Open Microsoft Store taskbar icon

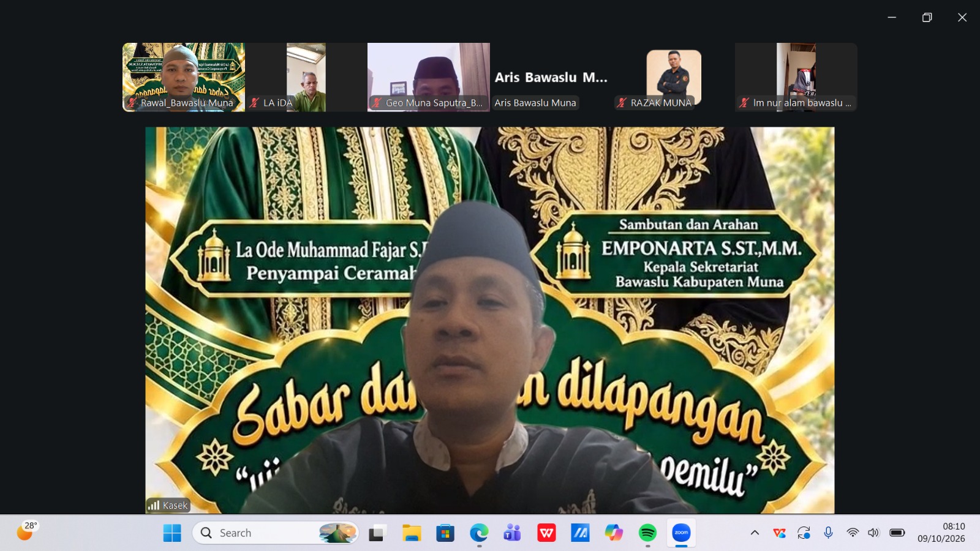(445, 533)
